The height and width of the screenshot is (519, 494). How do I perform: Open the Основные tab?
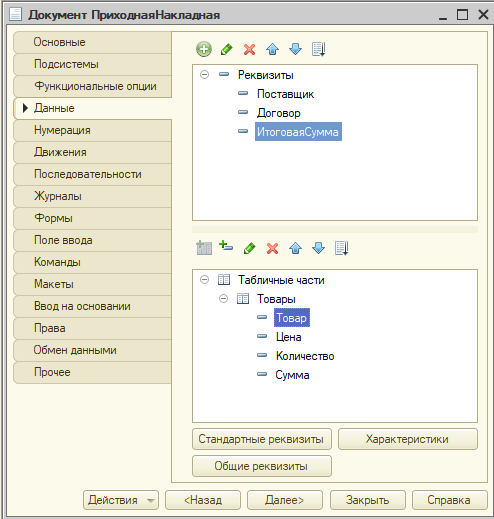coord(92,42)
